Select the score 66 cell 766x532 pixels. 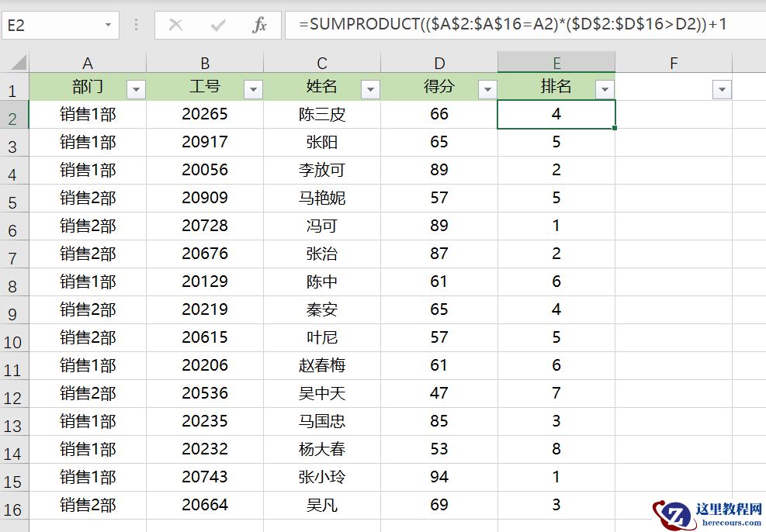(439, 115)
